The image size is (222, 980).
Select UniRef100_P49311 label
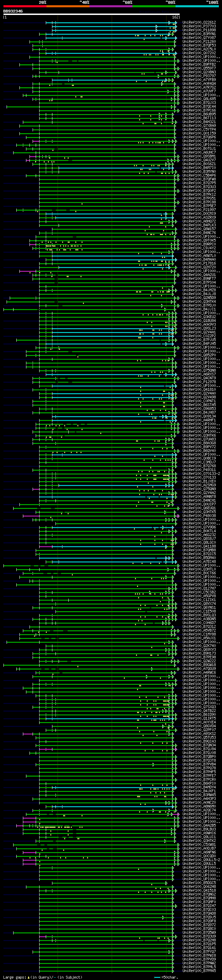199,470
